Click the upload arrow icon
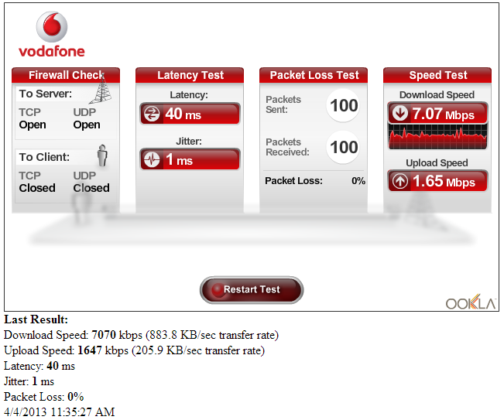504x420 pixels. [399, 182]
